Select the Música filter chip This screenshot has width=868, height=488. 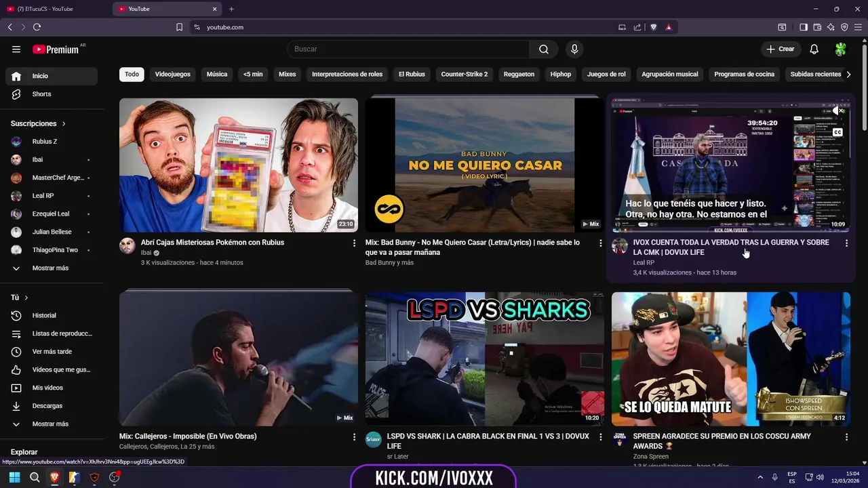217,74
